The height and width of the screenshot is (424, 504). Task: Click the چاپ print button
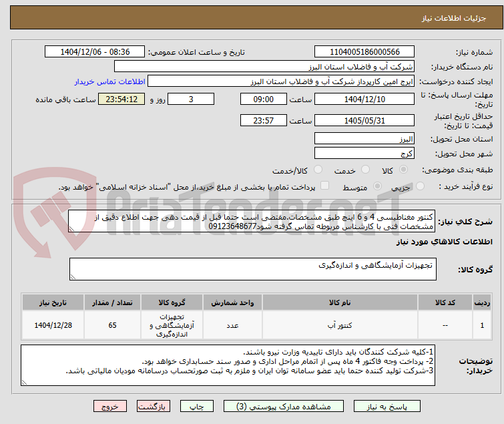[x=197, y=407]
